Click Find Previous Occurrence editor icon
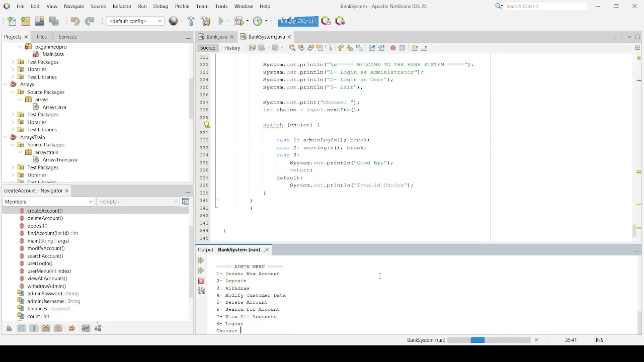 point(301,48)
